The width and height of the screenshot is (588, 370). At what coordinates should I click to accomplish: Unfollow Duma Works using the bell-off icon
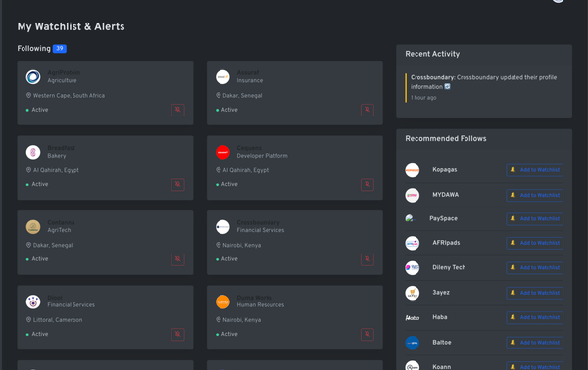coord(367,335)
